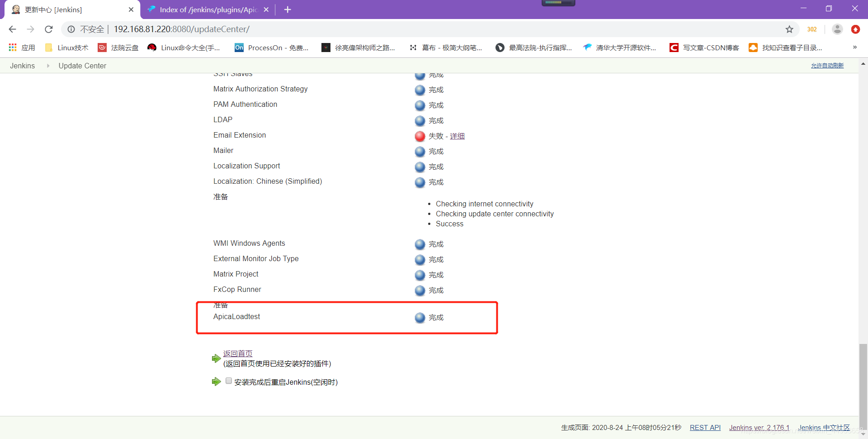
Task: Click the scrollbar up arrow
Action: tap(863, 64)
